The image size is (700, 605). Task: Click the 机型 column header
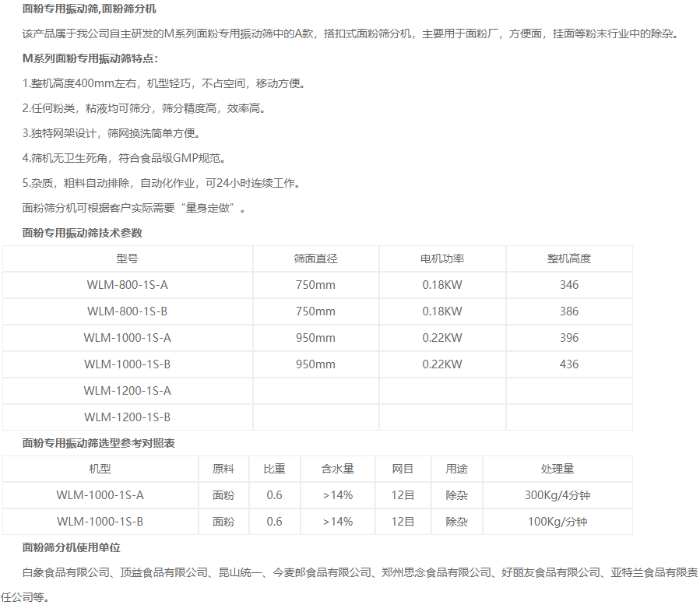pos(100,469)
